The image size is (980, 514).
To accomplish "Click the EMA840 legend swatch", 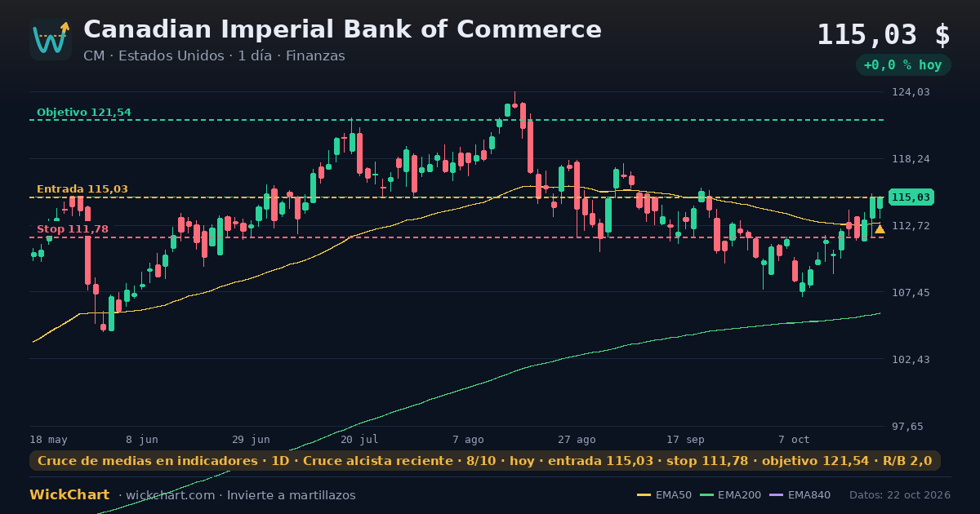I will coord(776,495).
